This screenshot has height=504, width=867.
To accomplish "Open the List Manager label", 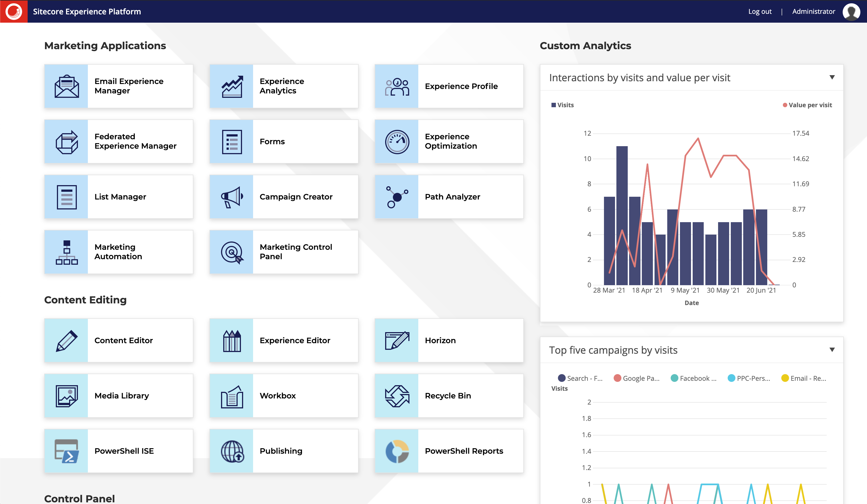I will pyautogui.click(x=120, y=197).
